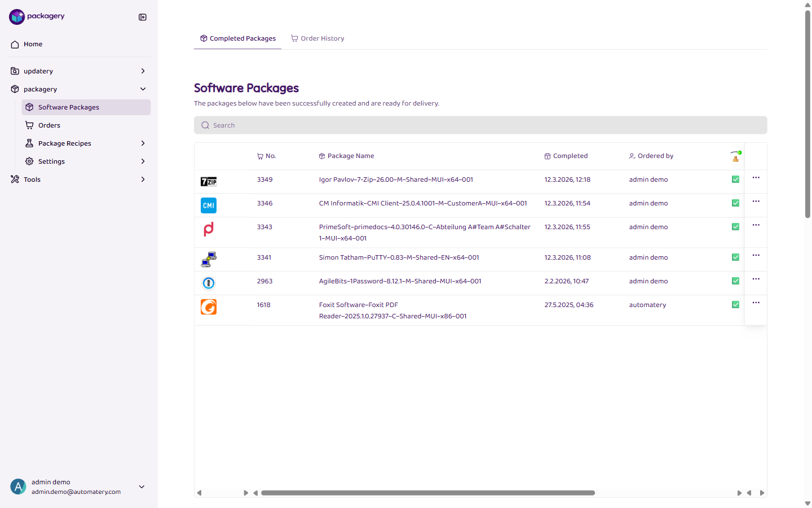Image resolution: width=812 pixels, height=508 pixels.
Task: Click the checkmark on the PuTTY row
Action: point(735,256)
